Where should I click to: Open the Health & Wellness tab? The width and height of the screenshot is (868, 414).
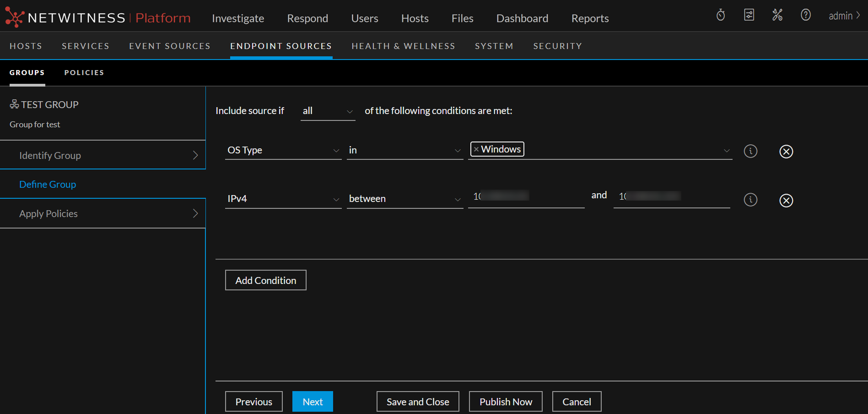pos(403,46)
